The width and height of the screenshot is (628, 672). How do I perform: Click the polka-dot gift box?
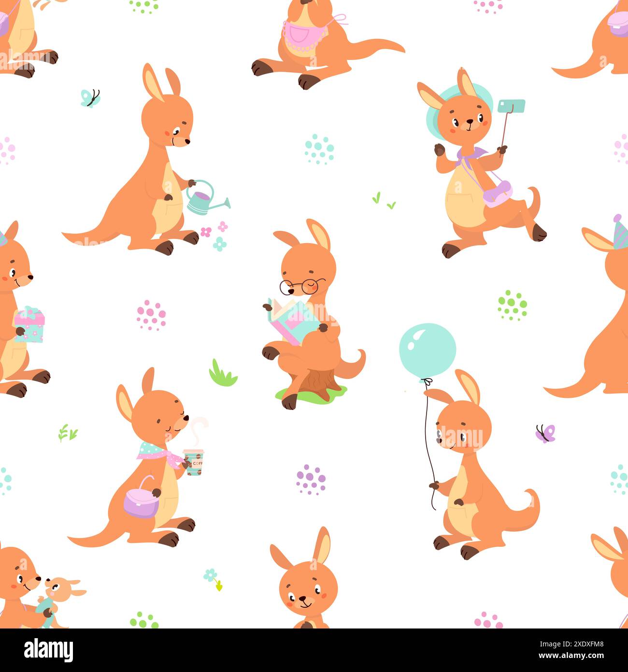[29, 324]
